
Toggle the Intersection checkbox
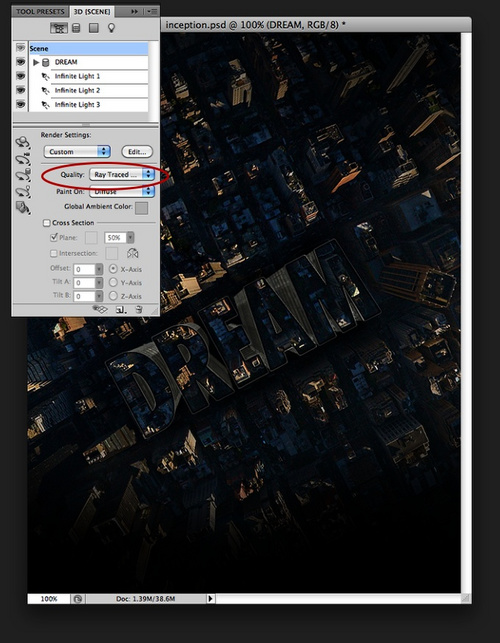pos(53,253)
